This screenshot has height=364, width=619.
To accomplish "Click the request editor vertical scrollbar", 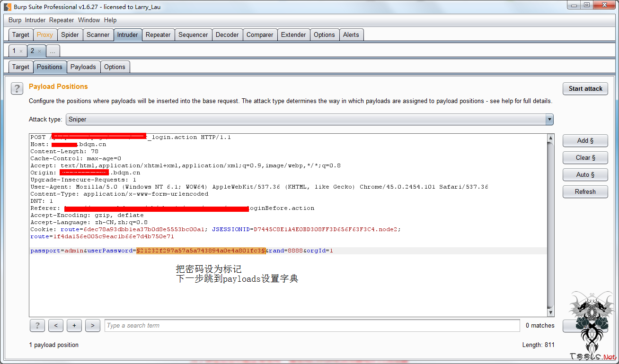I will pyautogui.click(x=550, y=225).
